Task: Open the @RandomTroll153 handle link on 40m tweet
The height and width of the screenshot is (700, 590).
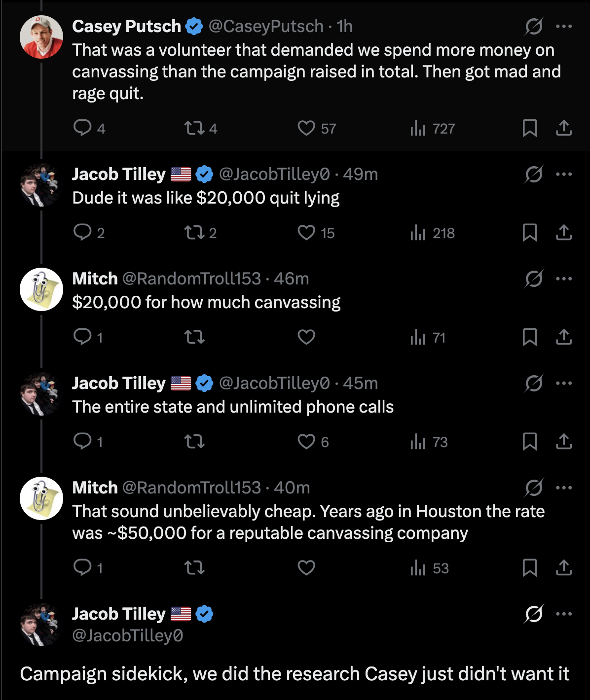Action: click(191, 488)
